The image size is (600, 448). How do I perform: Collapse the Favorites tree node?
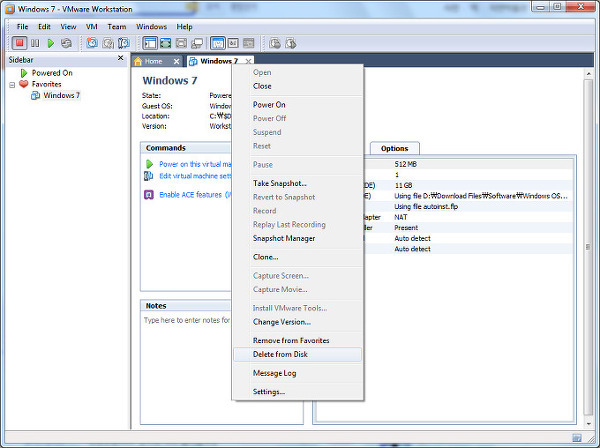click(12, 85)
